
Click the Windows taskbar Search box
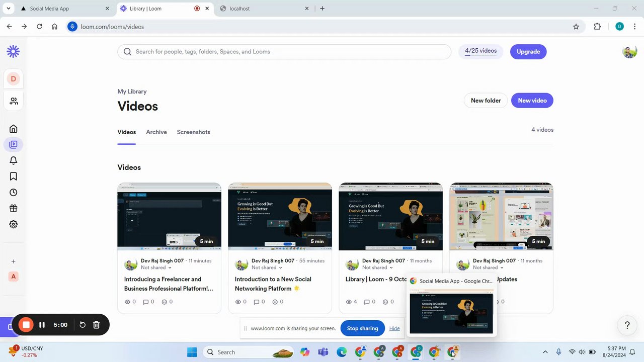[250, 352]
